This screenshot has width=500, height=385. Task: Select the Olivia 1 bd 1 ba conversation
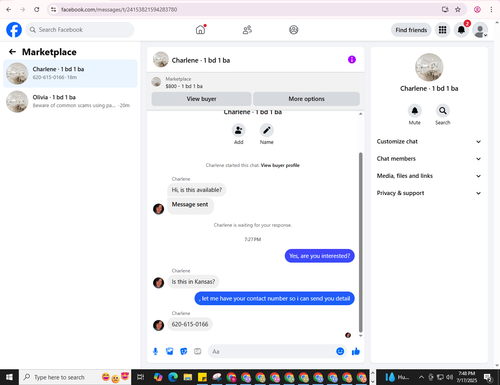70,101
